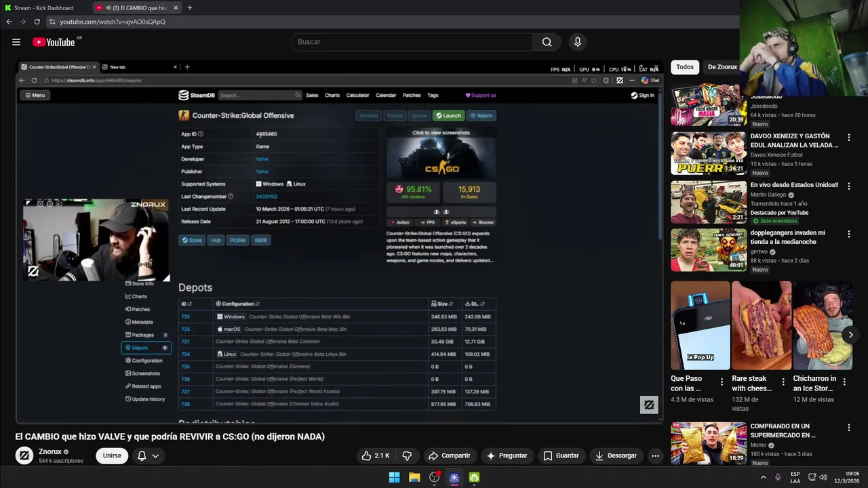The height and width of the screenshot is (488, 868).
Task: Open the Que Paso con las short
Action: pos(701,325)
